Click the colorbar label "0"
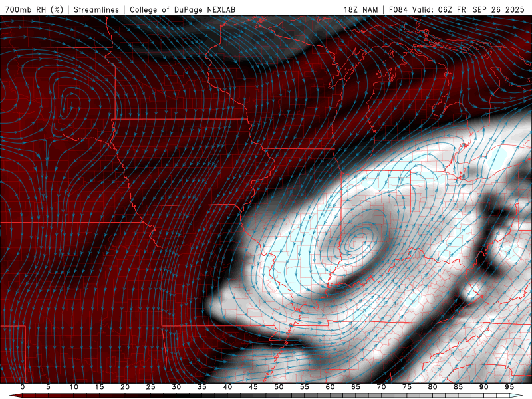The height and width of the screenshot is (399, 532). point(23,387)
